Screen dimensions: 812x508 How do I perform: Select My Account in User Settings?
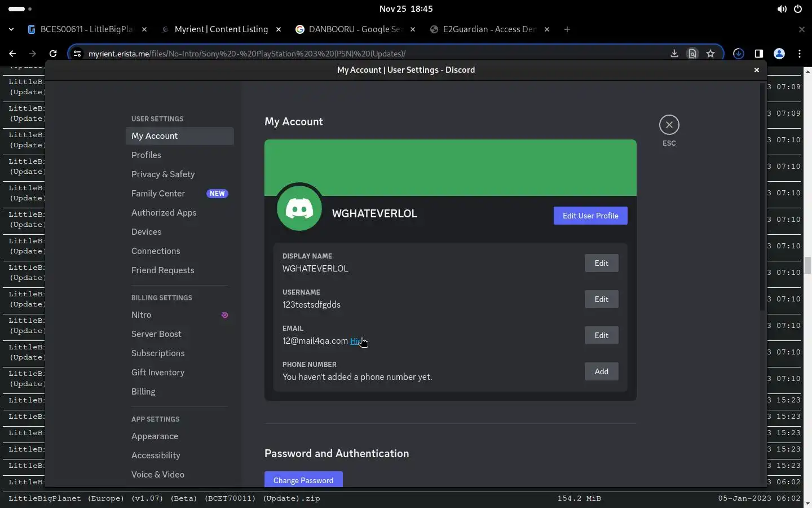[x=179, y=136]
